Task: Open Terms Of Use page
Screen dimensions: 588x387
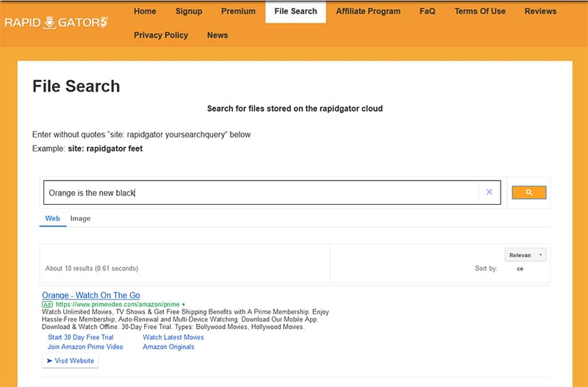Action: tap(480, 12)
